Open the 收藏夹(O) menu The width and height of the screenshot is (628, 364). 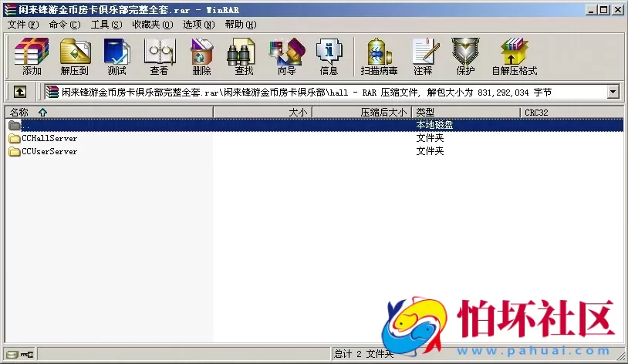click(153, 25)
